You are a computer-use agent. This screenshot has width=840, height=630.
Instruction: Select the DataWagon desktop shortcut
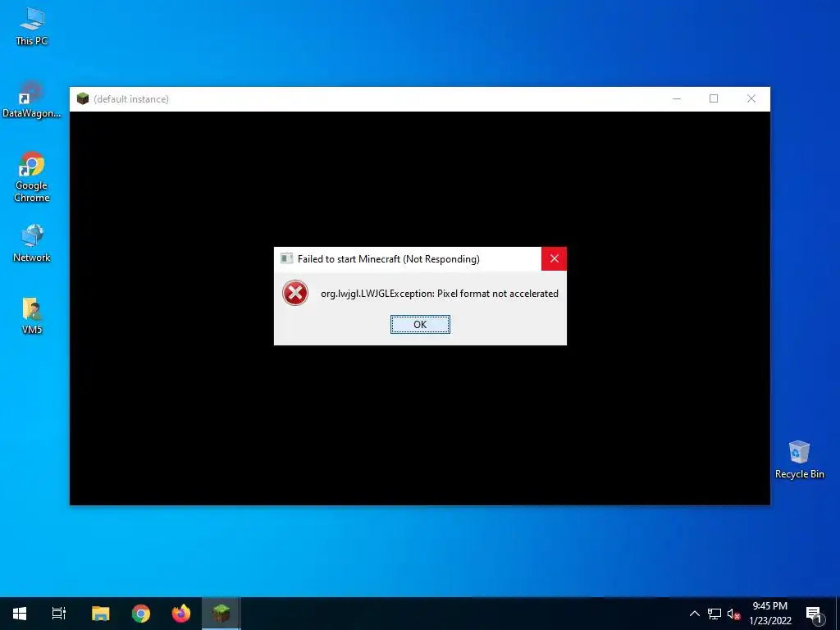[32, 99]
